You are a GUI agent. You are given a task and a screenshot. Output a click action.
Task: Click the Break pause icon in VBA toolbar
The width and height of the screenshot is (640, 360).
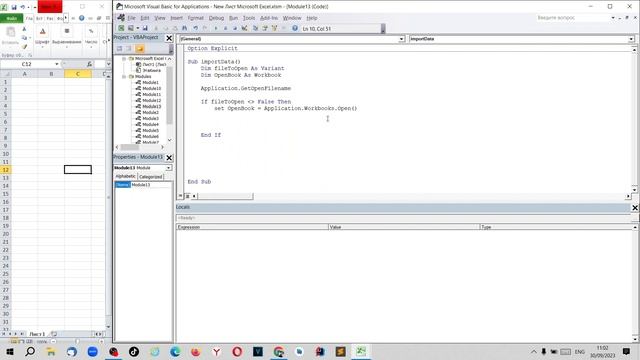click(225, 28)
